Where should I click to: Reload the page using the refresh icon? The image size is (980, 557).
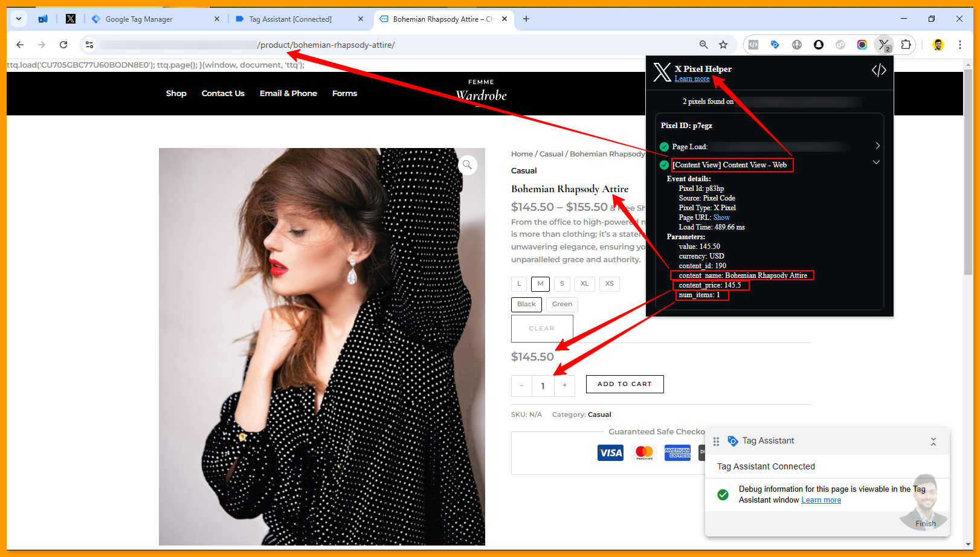[63, 45]
